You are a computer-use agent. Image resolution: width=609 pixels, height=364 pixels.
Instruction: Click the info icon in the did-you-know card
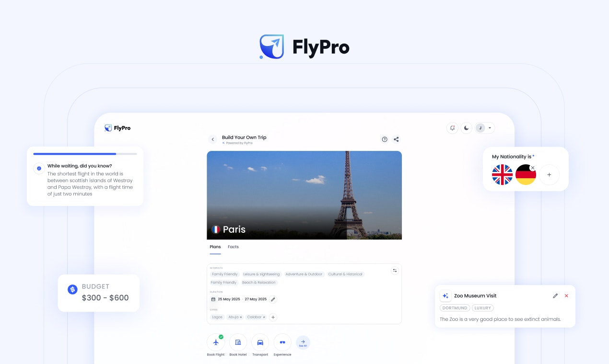[39, 169]
